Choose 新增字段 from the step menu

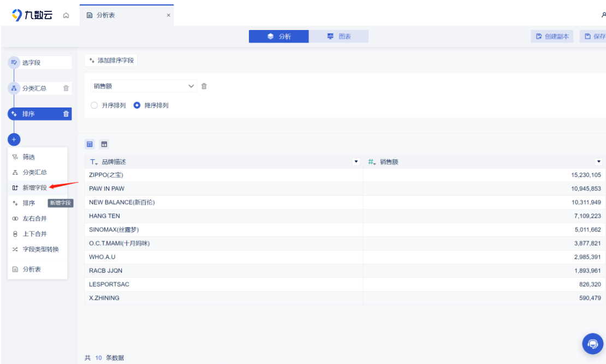[x=38, y=188]
